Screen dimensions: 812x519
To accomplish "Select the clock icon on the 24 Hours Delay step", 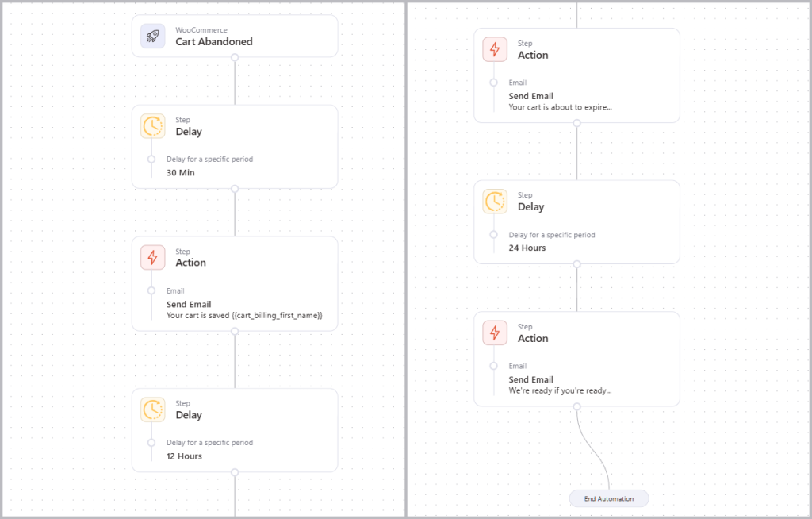I will coord(494,202).
